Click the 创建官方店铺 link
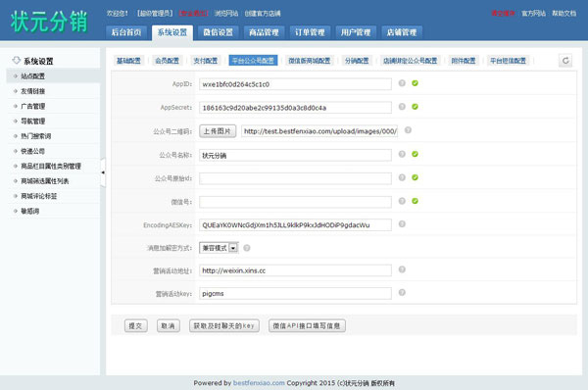This screenshot has width=588, height=390. point(263,14)
